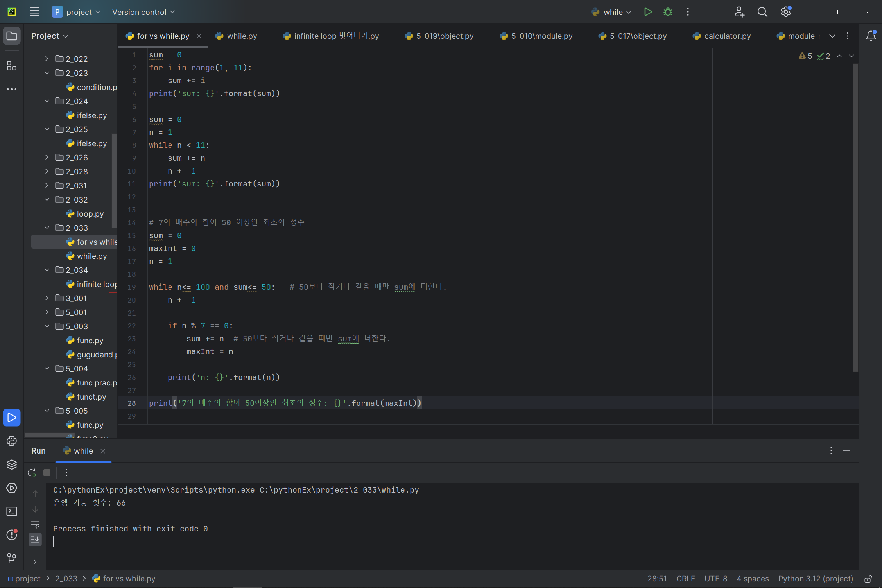
Task: Open Run panel options three-dot menu
Action: (x=831, y=450)
